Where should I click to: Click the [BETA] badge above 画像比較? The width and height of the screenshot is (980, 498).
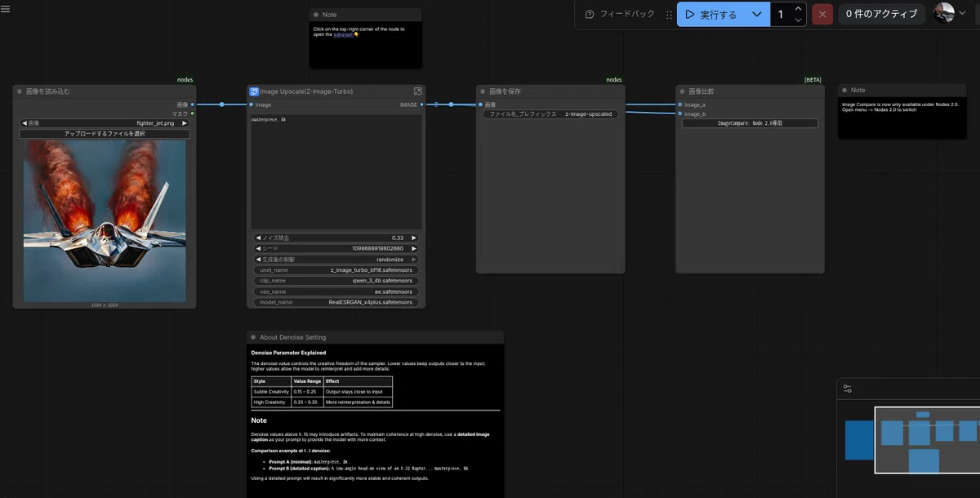(x=813, y=80)
